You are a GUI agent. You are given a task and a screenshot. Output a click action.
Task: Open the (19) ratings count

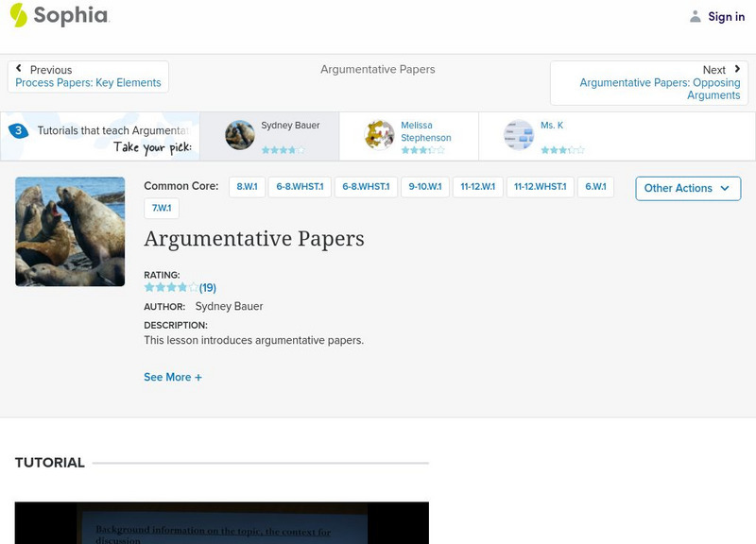click(208, 288)
